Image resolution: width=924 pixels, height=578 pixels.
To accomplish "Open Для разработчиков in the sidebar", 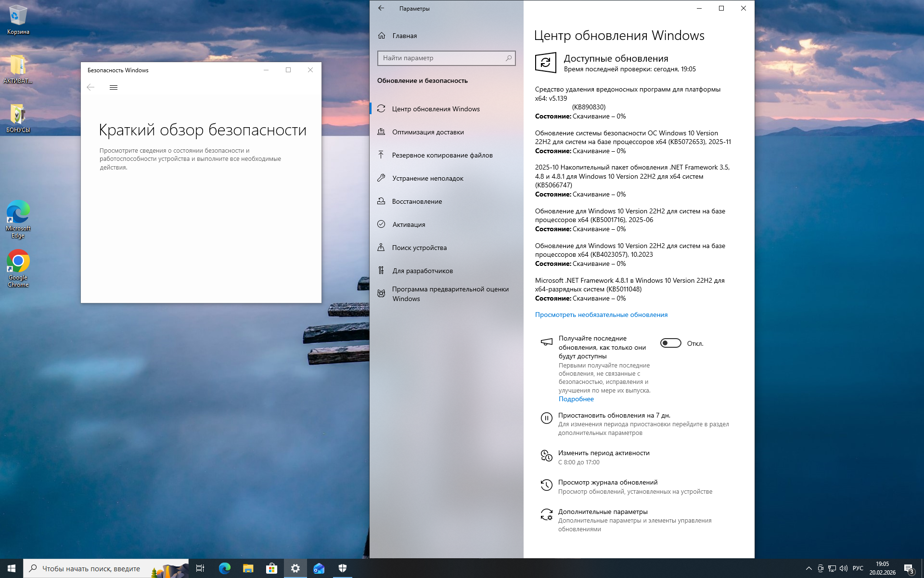I will coord(422,271).
